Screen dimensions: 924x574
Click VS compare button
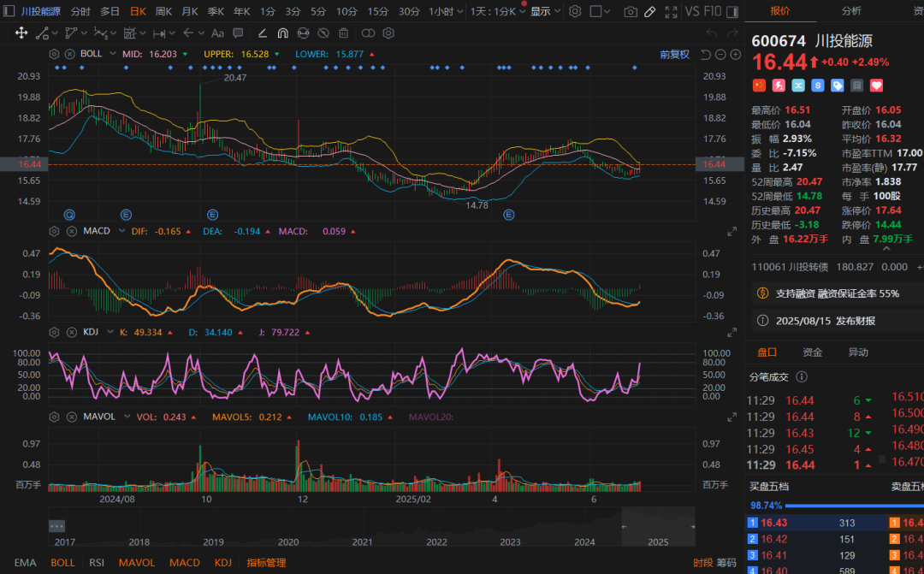click(692, 11)
